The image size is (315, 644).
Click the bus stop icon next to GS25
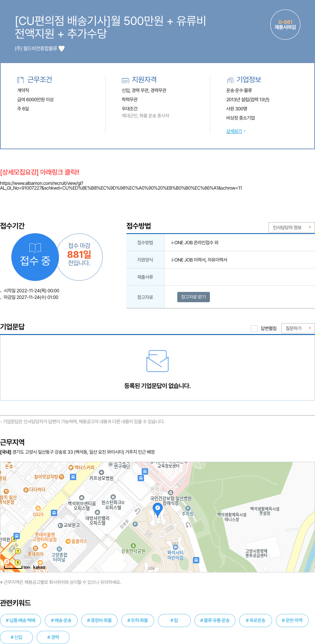pyautogui.click(x=54, y=513)
